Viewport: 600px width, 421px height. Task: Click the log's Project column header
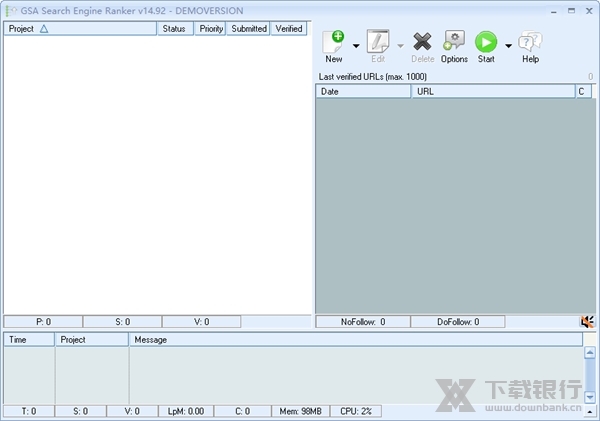pos(92,339)
